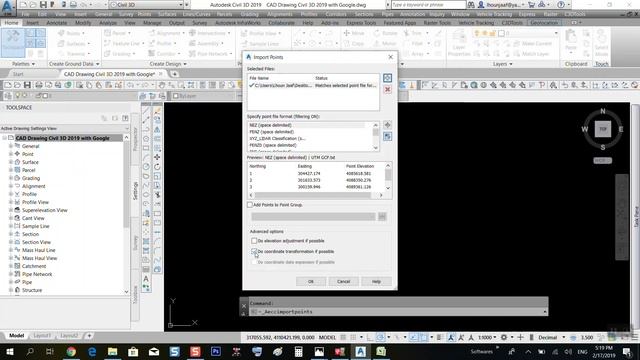Click the Autodesk application menu logo
Screen dimensions: 640x360
[7, 7]
